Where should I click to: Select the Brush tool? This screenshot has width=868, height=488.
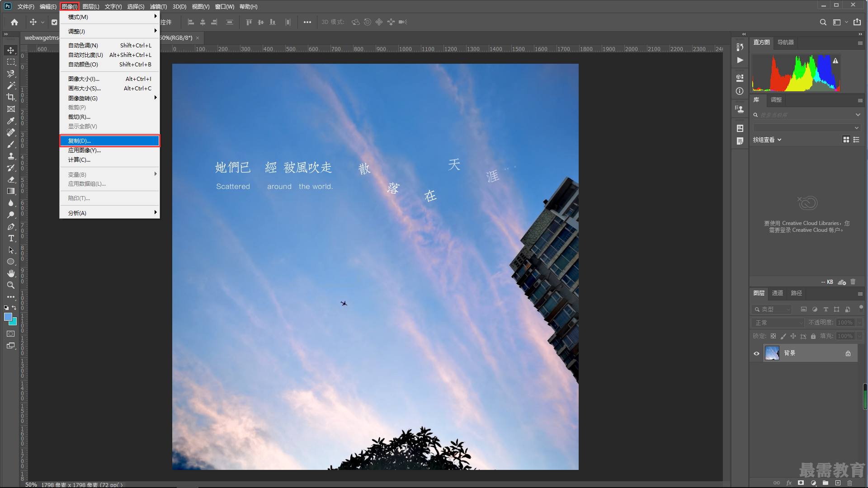[11, 144]
